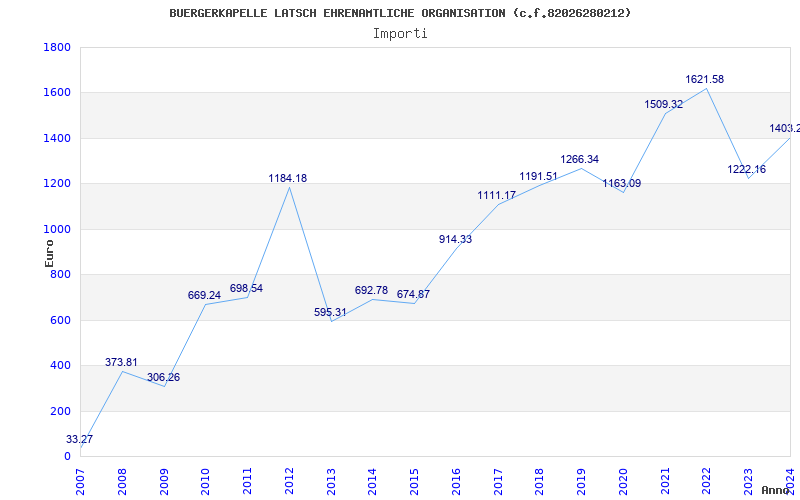This screenshot has height=500, width=800.
Task: Click year 2017 on the x-axis
Action: pos(498,481)
